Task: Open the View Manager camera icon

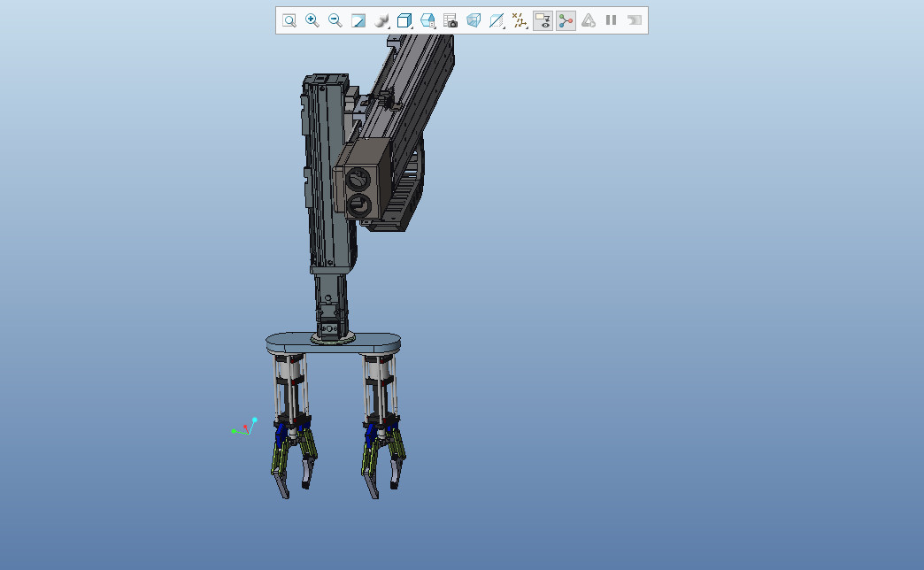Action: pos(450,20)
